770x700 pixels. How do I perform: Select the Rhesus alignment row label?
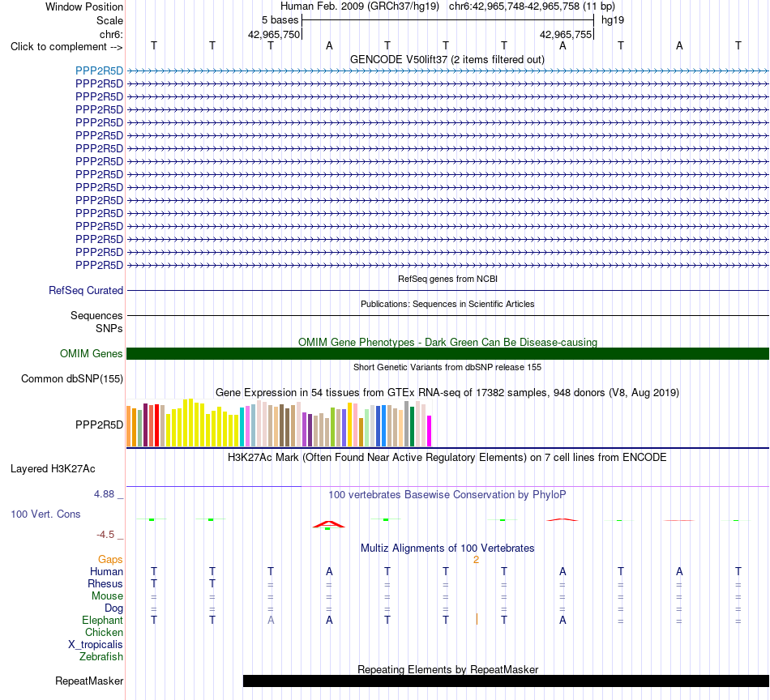[105, 583]
